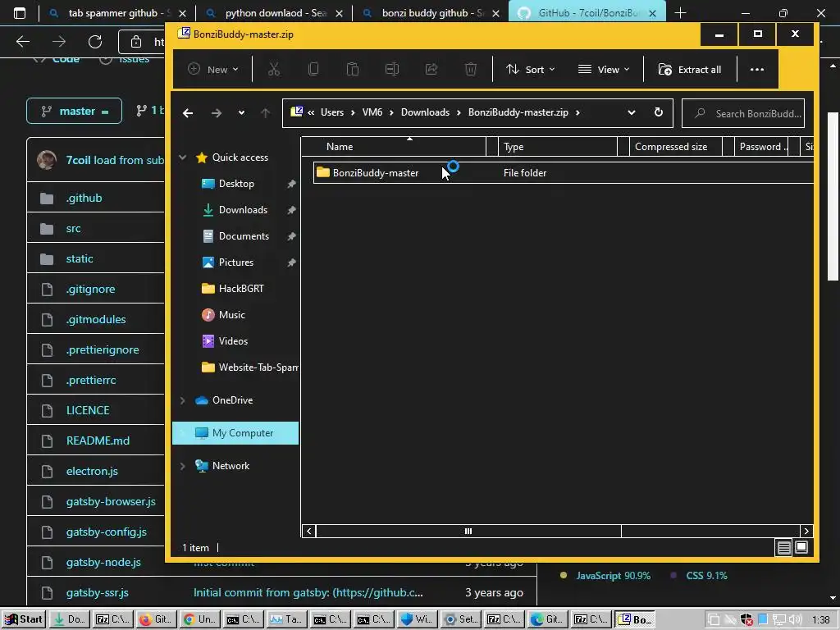Open README.md in the GitHub file list
840x630 pixels.
coord(98,441)
